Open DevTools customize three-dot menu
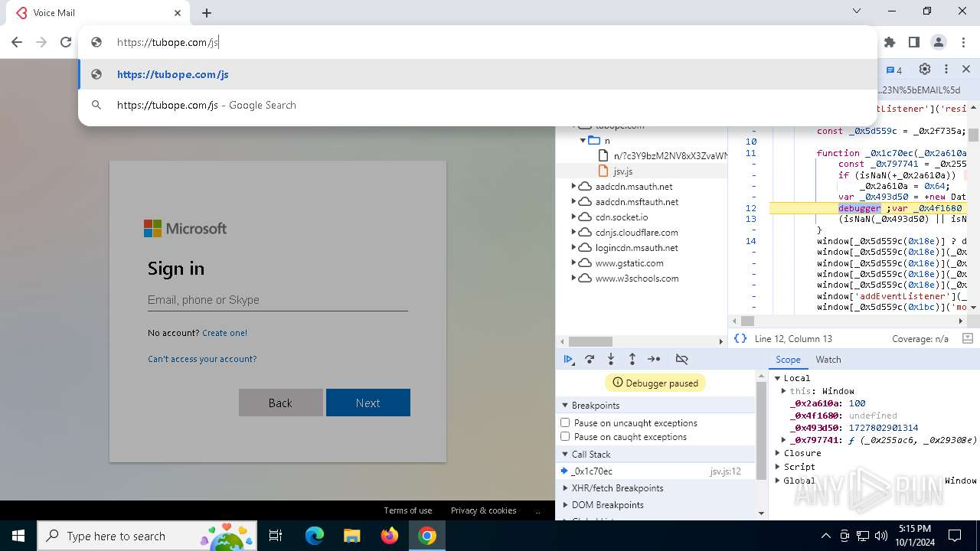 pyautogui.click(x=946, y=69)
